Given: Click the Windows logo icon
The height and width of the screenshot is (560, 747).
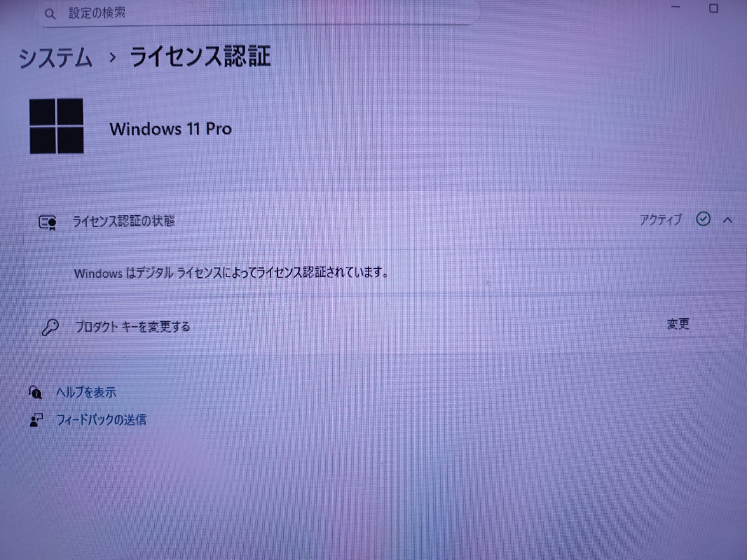Looking at the screenshot, I should 56,126.
